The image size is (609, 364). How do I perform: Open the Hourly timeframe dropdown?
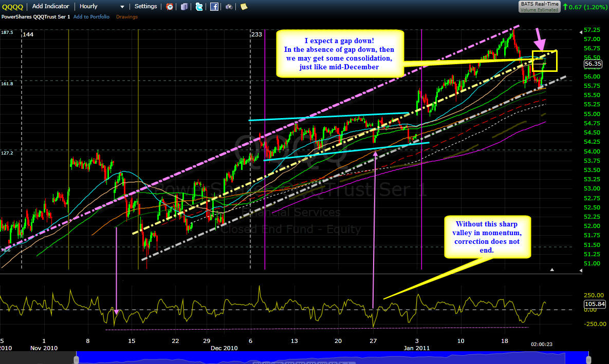[102, 7]
